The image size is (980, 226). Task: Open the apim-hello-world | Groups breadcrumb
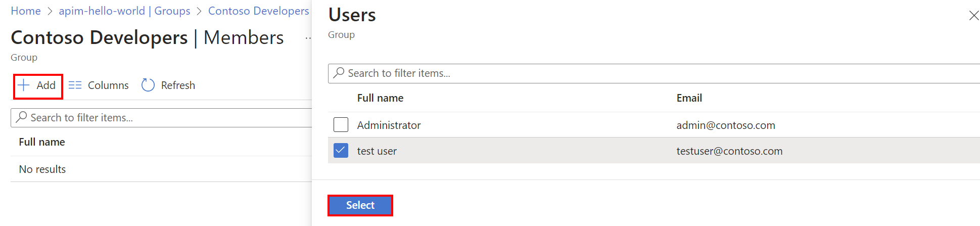click(x=124, y=11)
